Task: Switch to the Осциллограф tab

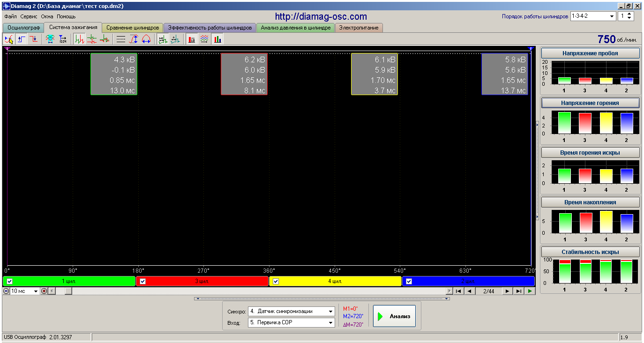Action: pos(24,28)
